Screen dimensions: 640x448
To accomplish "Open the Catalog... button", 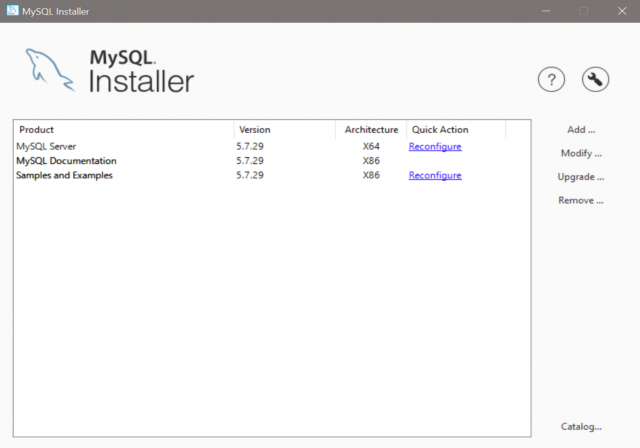I will pos(581,427).
